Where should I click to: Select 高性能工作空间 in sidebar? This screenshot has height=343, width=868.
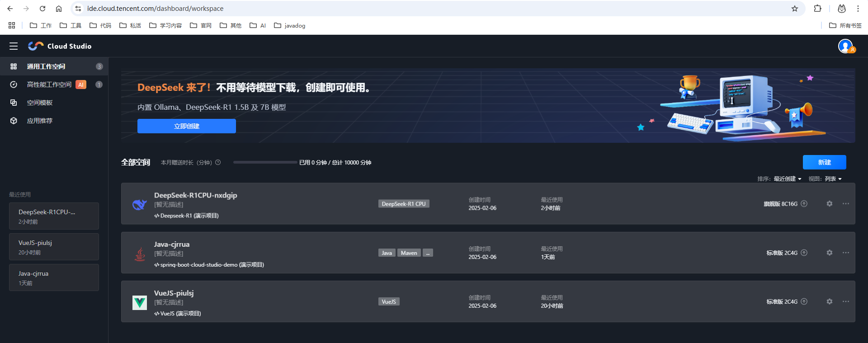[x=54, y=85]
